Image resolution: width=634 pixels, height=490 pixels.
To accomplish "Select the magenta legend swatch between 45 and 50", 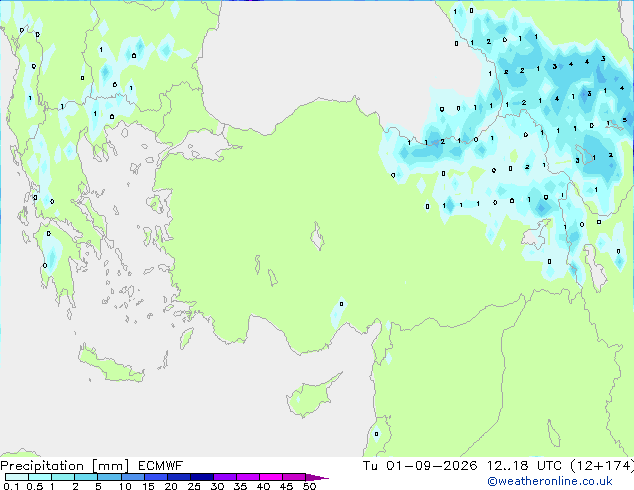I will 294,477.
